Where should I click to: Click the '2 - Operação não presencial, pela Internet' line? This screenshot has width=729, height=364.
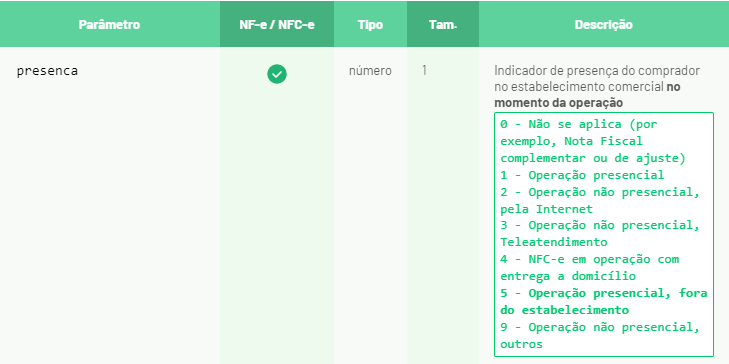pyautogui.click(x=600, y=200)
